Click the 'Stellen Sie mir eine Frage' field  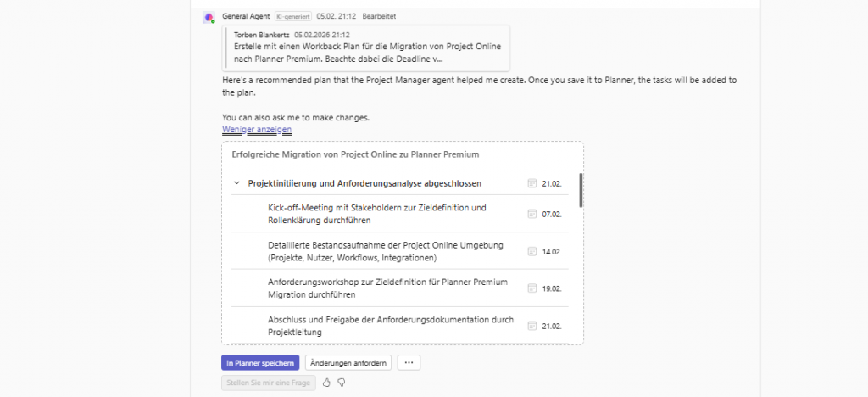[x=269, y=383]
